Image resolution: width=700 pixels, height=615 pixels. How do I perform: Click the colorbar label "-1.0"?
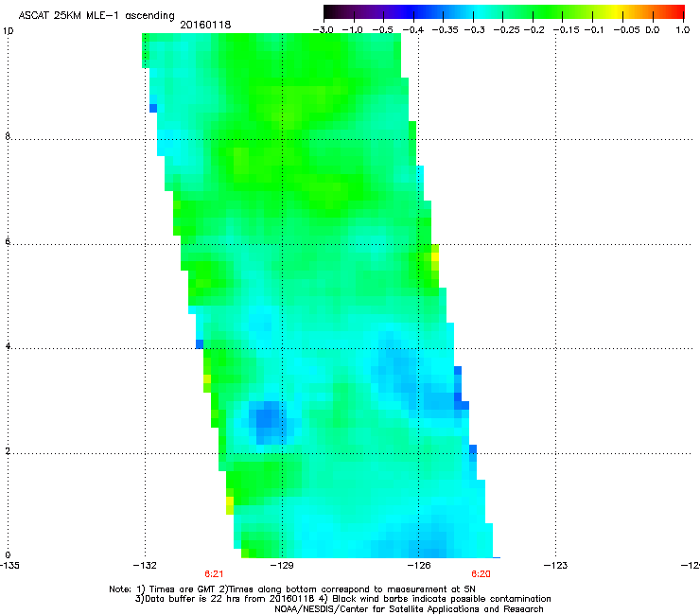[x=353, y=30]
